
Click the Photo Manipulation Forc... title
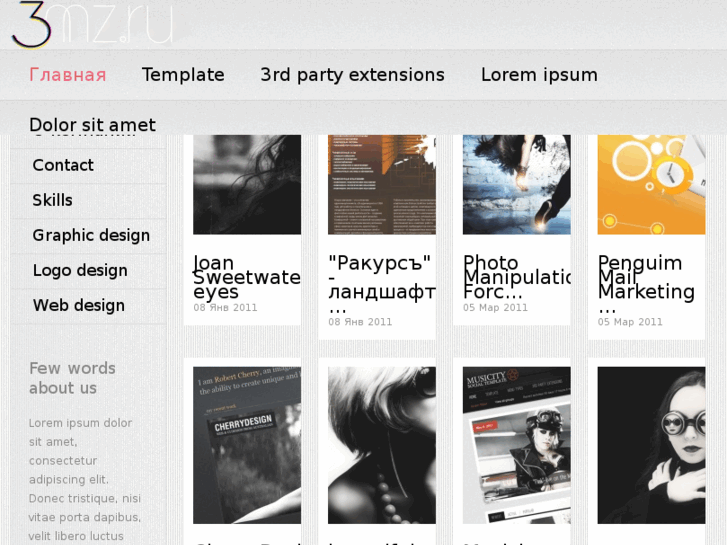[x=517, y=277]
